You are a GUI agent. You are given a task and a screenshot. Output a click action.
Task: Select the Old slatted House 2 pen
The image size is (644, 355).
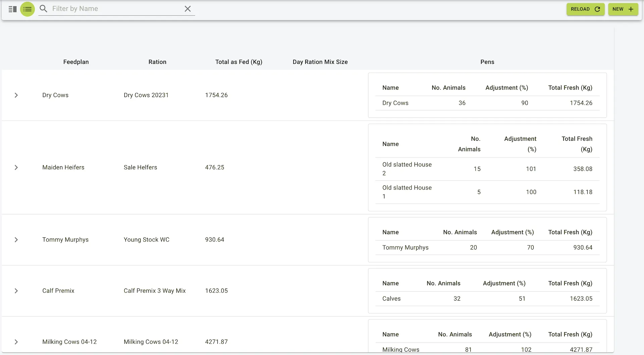[407, 169]
